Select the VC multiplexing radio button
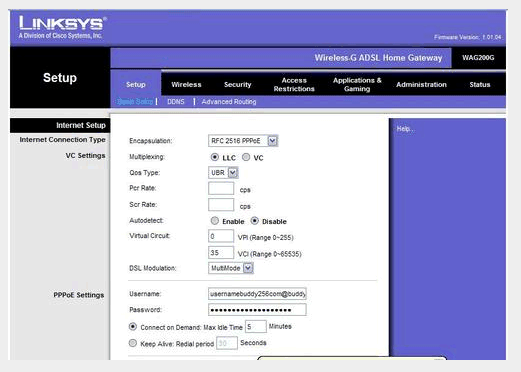The width and height of the screenshot is (521, 372). point(246,157)
